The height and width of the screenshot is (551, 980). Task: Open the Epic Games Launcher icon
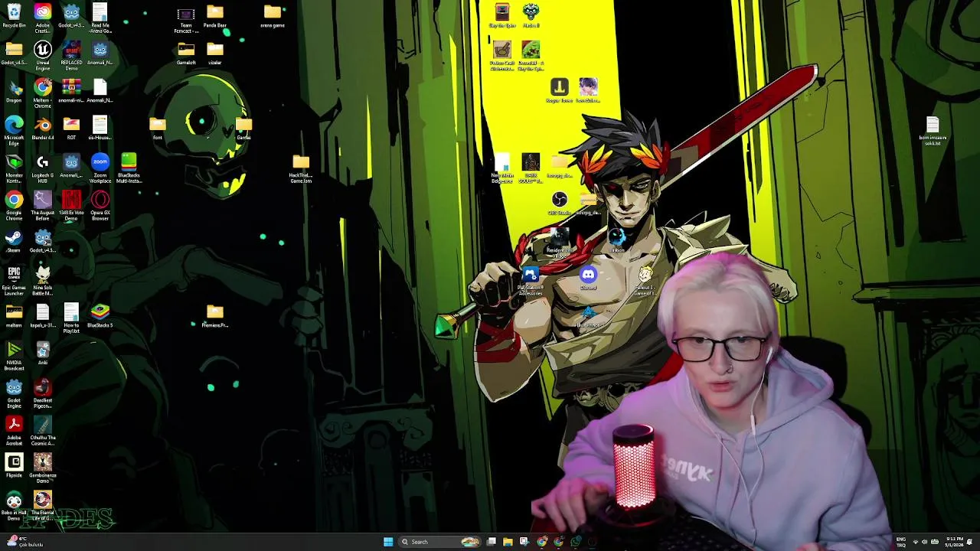point(14,280)
